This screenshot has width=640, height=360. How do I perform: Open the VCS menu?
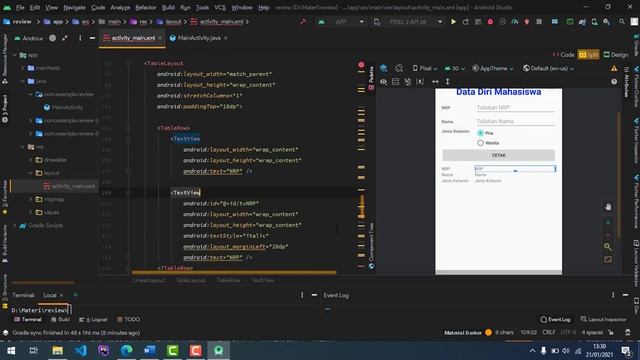pyautogui.click(x=220, y=7)
